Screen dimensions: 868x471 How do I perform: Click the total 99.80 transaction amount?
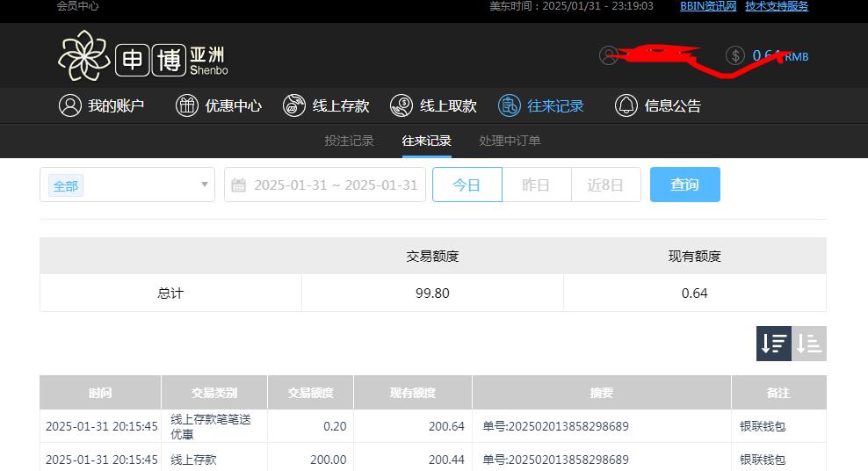432,293
